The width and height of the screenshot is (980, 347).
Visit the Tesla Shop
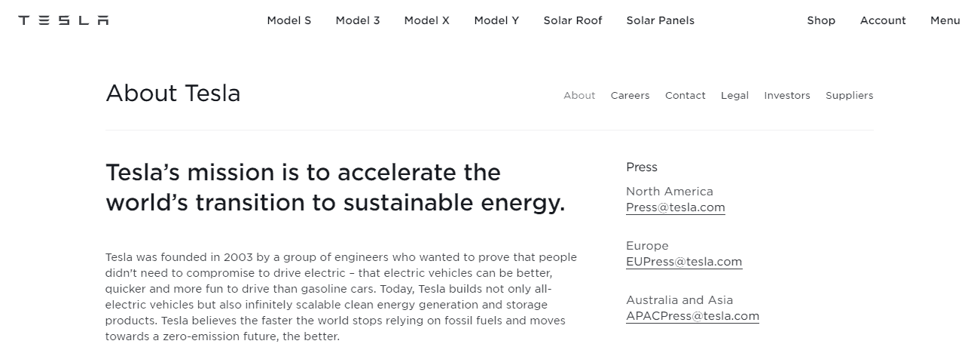(x=821, y=20)
